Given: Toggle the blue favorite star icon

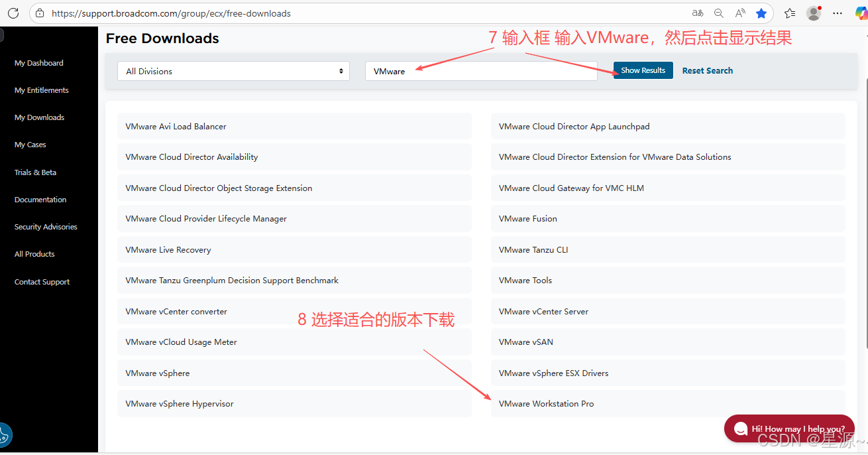Looking at the screenshot, I should point(761,13).
